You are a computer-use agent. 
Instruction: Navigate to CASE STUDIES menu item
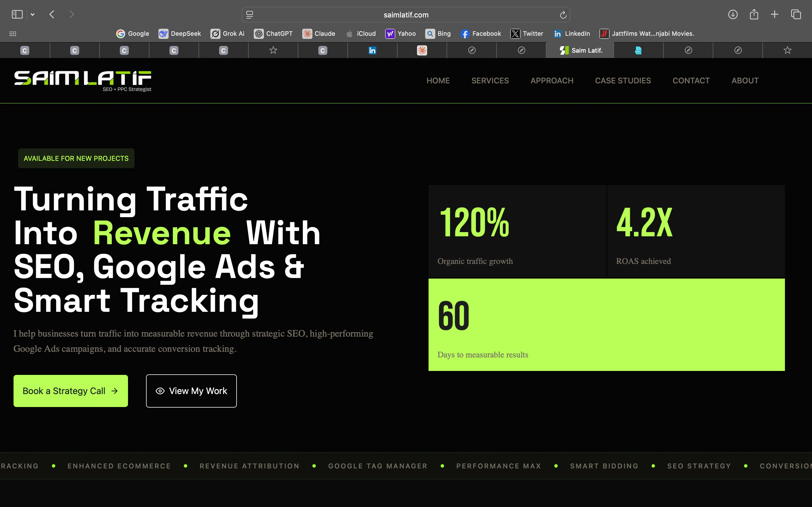(623, 81)
